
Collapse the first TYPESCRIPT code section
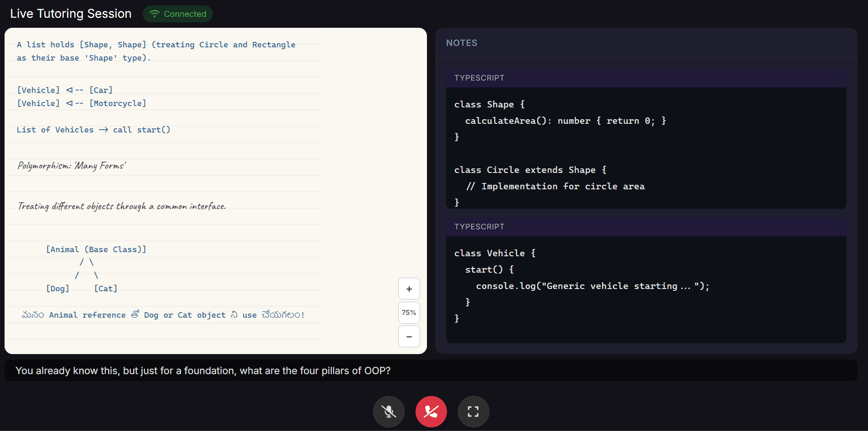(479, 77)
